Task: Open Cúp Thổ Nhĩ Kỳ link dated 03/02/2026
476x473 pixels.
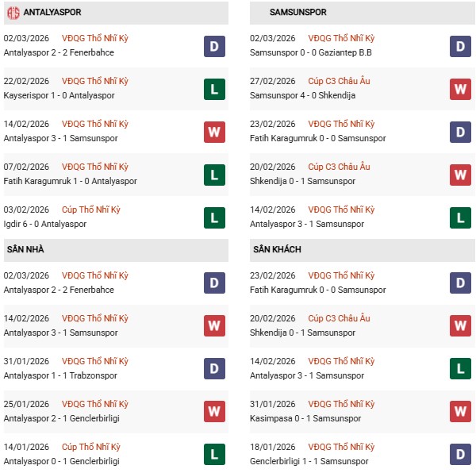Action: (x=91, y=210)
